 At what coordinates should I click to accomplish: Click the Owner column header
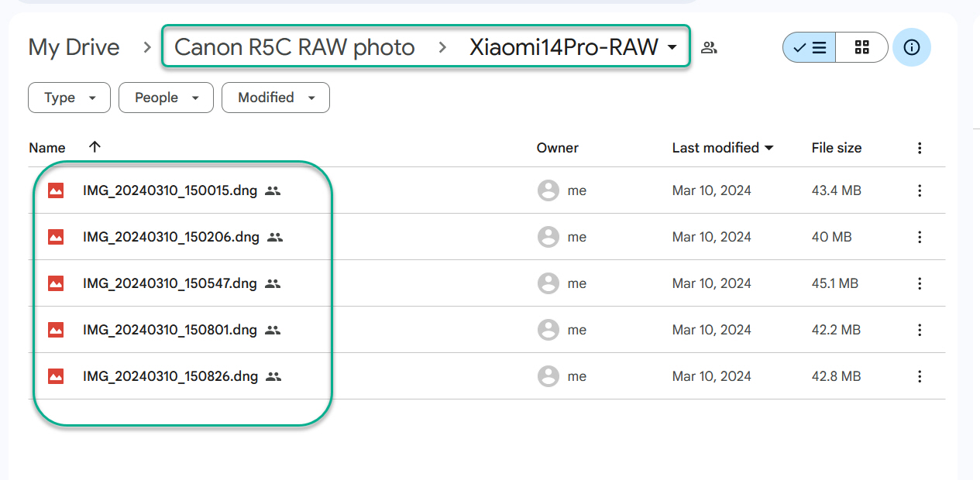(x=557, y=148)
